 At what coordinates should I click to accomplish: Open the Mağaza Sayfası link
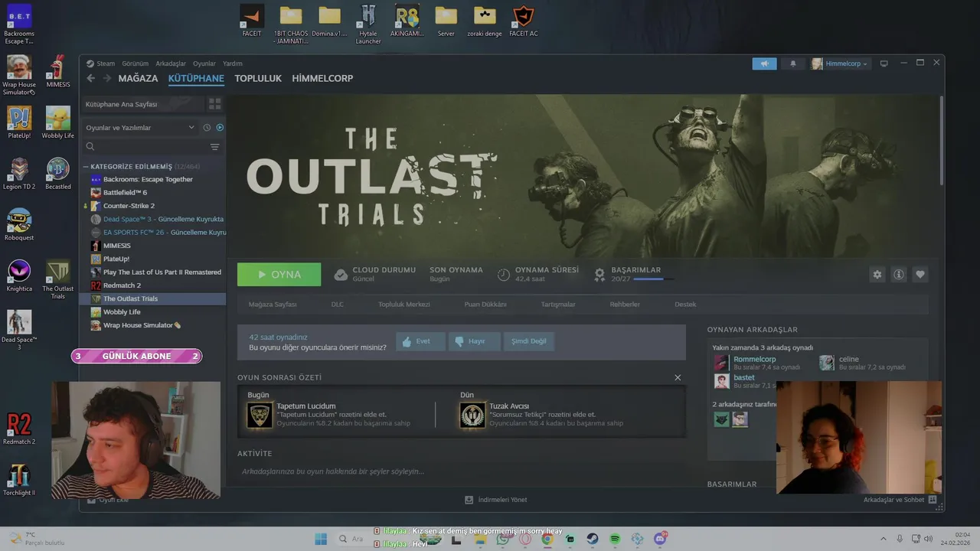coord(273,304)
